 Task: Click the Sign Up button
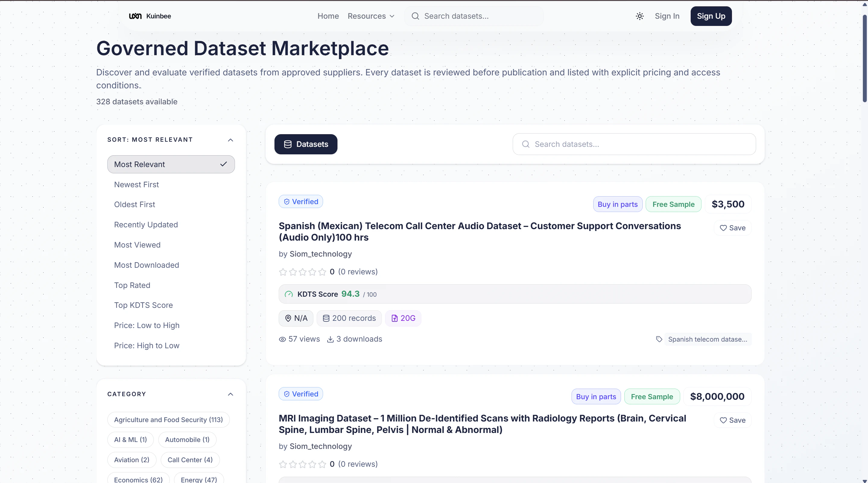point(711,16)
